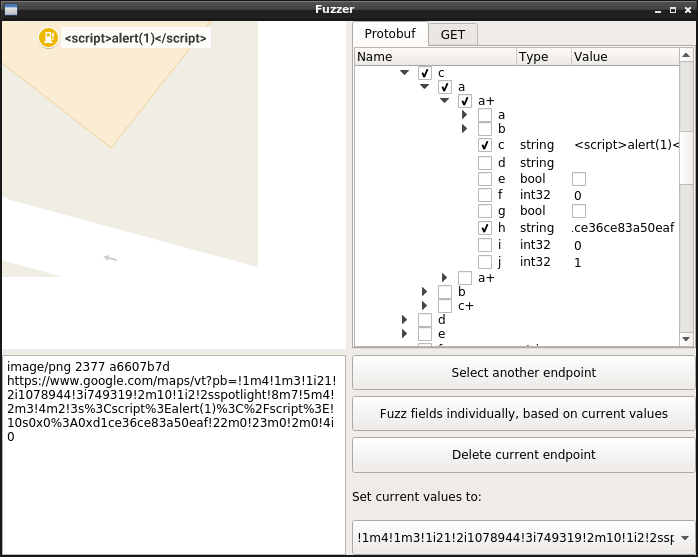Expand the e tree node without type
The height and width of the screenshot is (557, 698).
pos(404,333)
